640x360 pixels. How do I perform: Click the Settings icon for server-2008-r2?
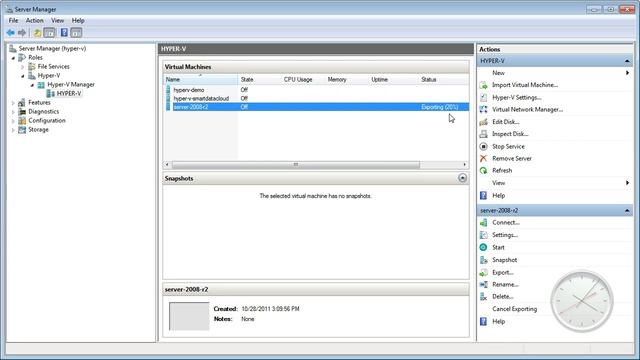(x=484, y=235)
